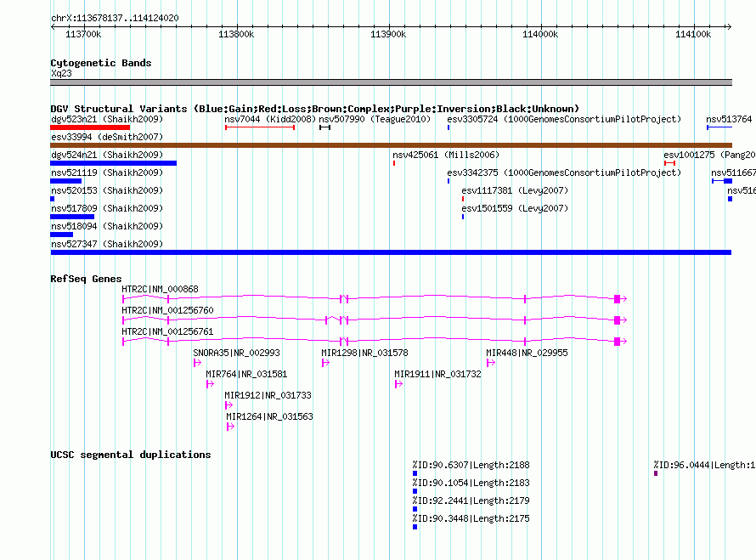756x560 pixels.
Task: Open the nsv507990 (Teague2010) variant label
Action: (375, 119)
